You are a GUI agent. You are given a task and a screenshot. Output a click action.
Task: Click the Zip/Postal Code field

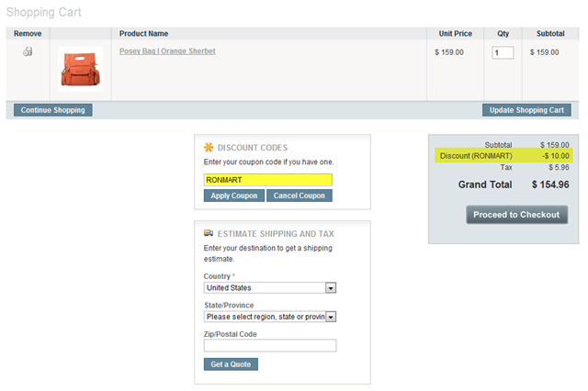click(x=270, y=346)
